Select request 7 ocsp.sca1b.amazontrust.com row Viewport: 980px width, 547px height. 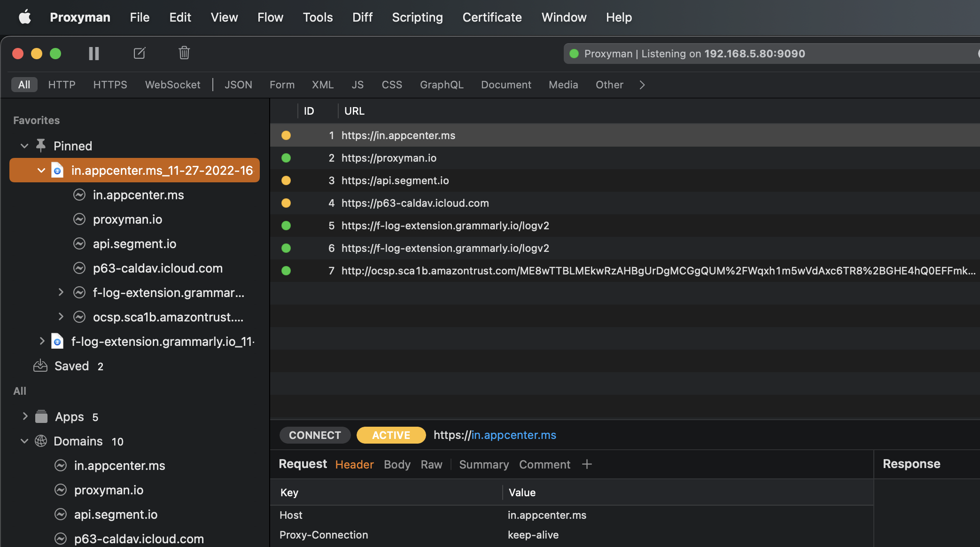tap(625, 271)
